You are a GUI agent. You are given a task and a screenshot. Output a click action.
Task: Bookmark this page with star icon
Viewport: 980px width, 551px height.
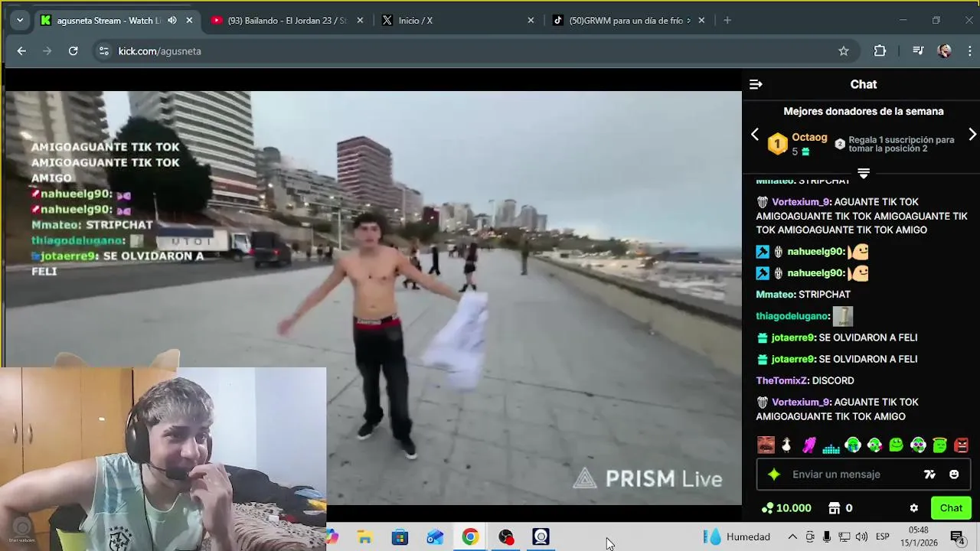844,51
